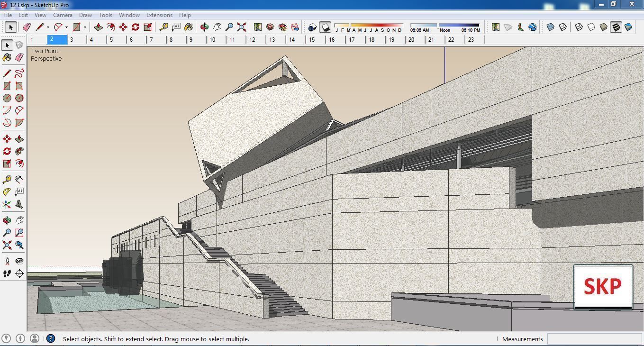The height and width of the screenshot is (346, 644).
Task: Switch to Monochrome face style
Action: [628, 27]
